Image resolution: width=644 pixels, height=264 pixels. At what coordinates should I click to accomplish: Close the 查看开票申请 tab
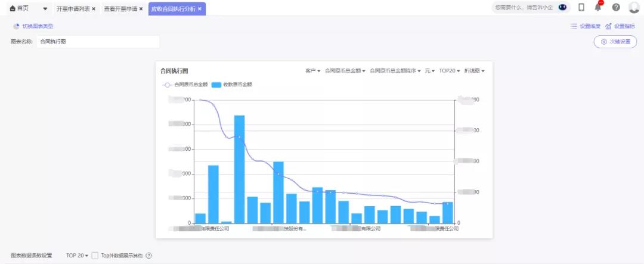[141, 9]
